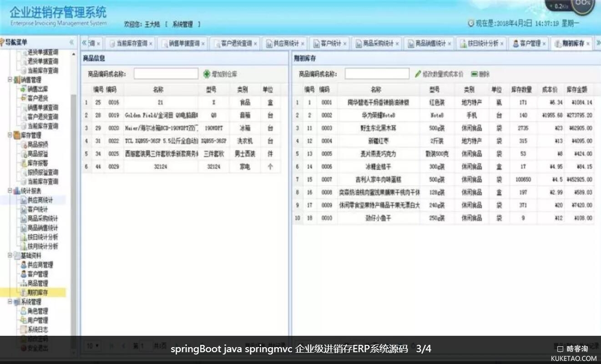Open 系统日志 in the navigation tree

tap(37, 329)
